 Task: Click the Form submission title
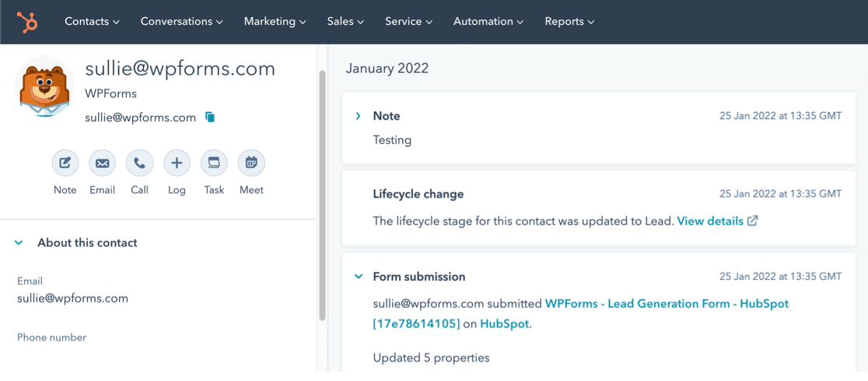coord(419,276)
